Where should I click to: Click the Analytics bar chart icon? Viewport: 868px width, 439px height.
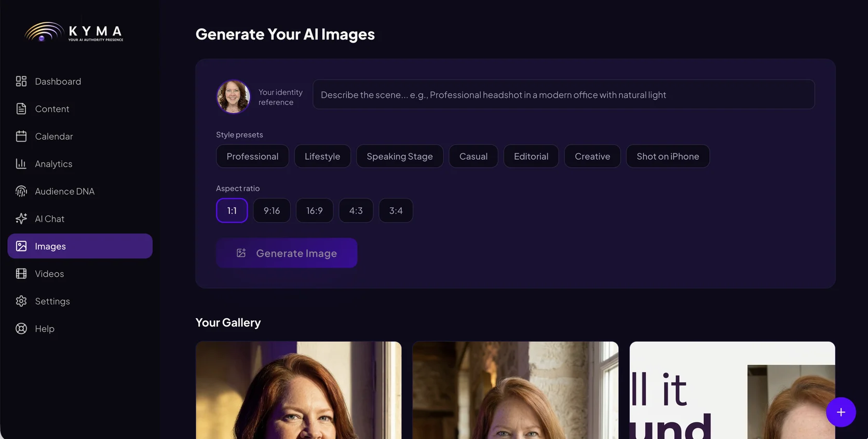(21, 164)
